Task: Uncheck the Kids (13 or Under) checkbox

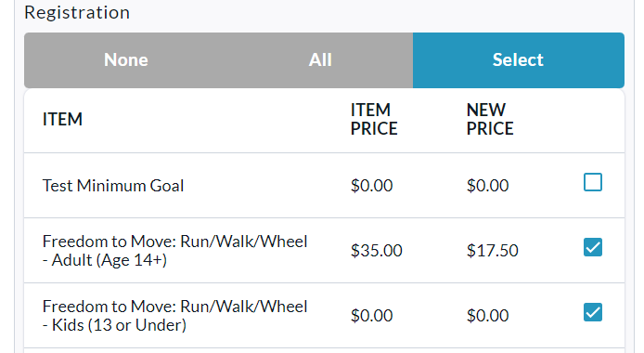Action: [593, 312]
